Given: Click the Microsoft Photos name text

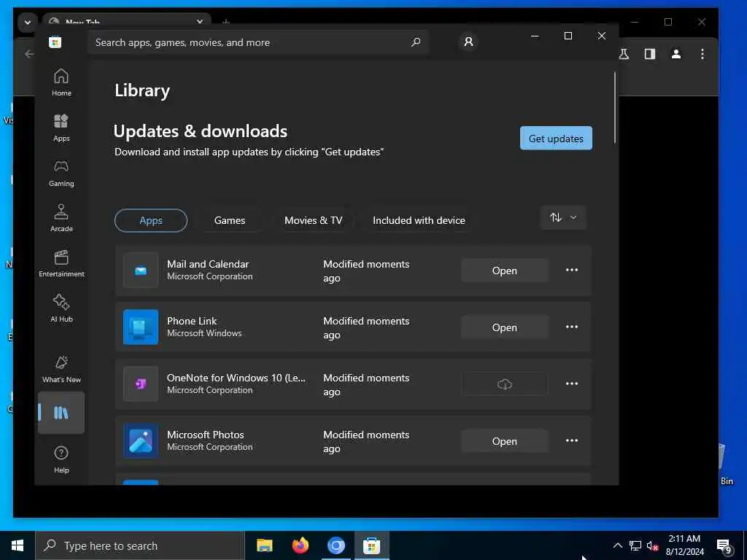Looking at the screenshot, I should click(x=205, y=435).
